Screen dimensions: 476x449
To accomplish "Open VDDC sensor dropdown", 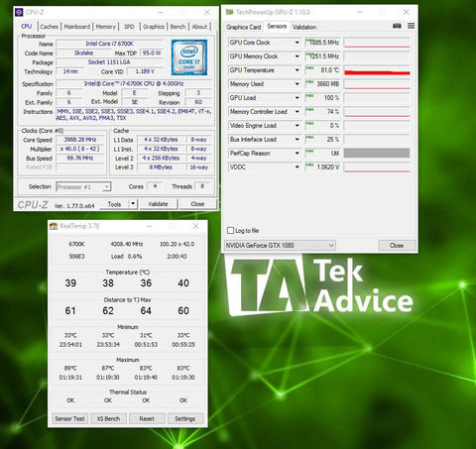I will click(297, 168).
